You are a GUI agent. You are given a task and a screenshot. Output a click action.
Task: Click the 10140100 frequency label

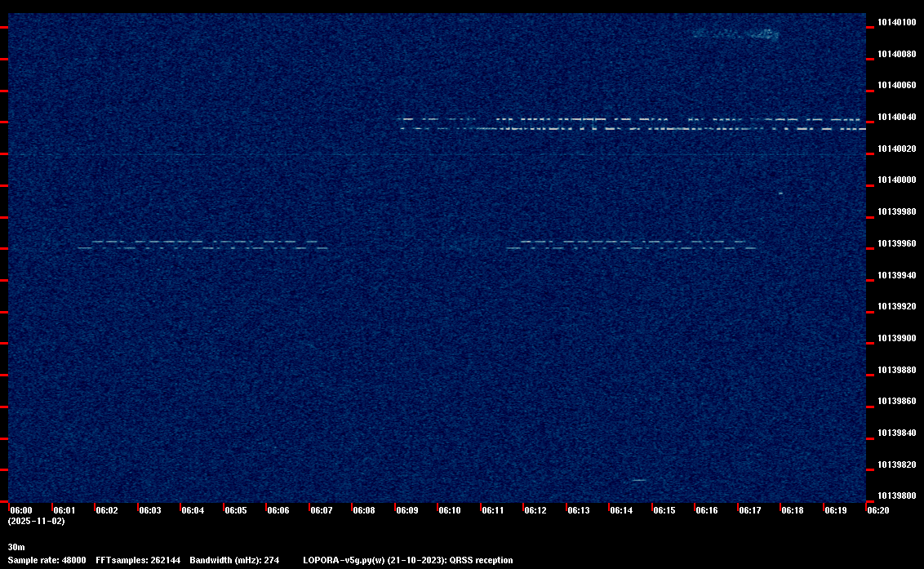tap(896, 22)
